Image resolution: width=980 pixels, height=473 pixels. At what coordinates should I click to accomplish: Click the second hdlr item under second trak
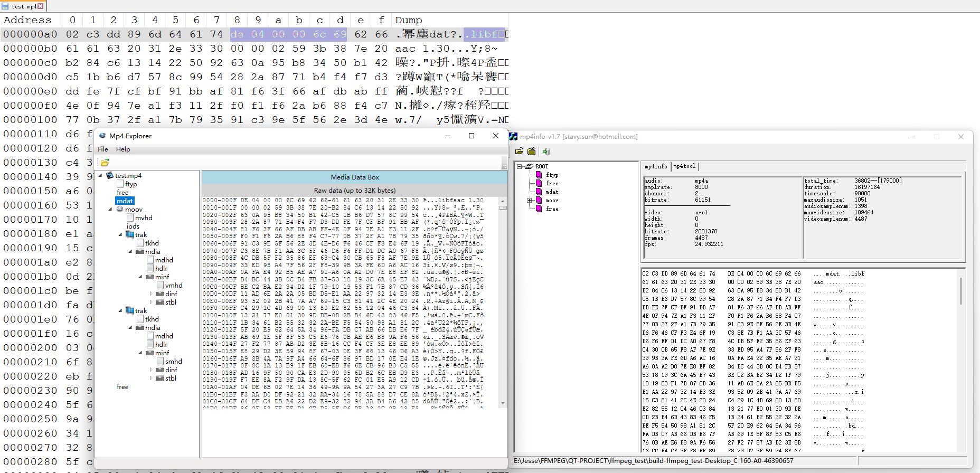(x=161, y=344)
